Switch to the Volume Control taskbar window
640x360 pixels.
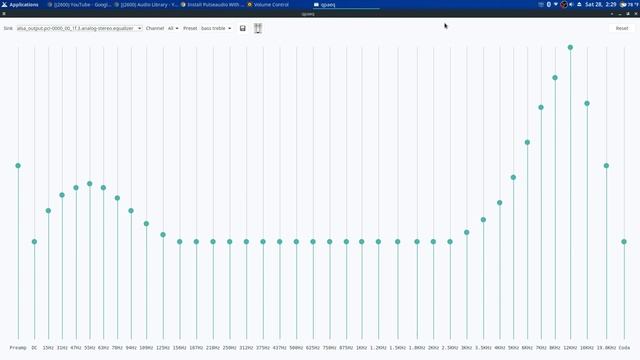pyautogui.click(x=268, y=4)
